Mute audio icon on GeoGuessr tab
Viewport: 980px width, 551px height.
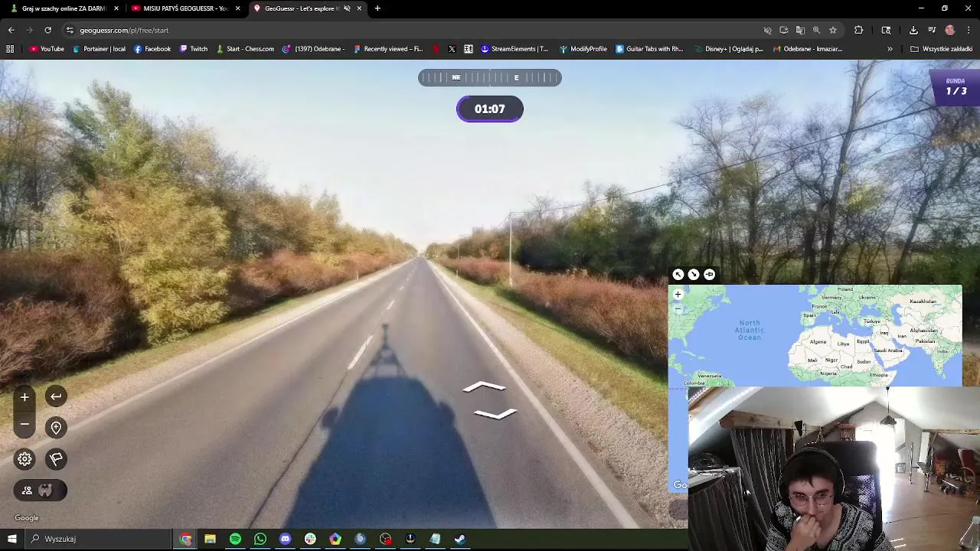[x=347, y=8]
